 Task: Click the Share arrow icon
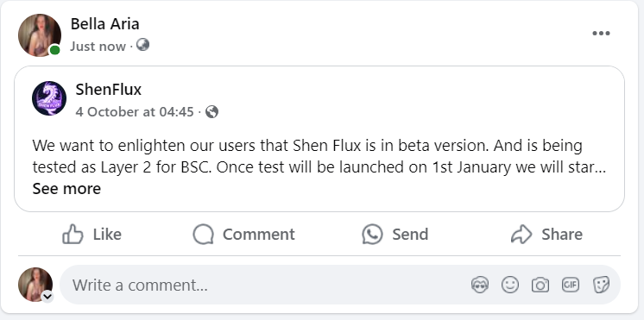(521, 235)
